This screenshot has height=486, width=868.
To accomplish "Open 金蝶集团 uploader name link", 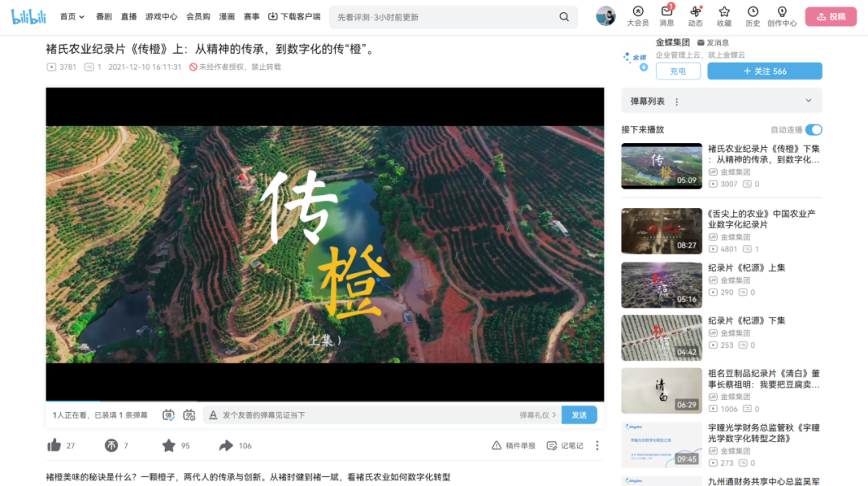I will 673,42.
